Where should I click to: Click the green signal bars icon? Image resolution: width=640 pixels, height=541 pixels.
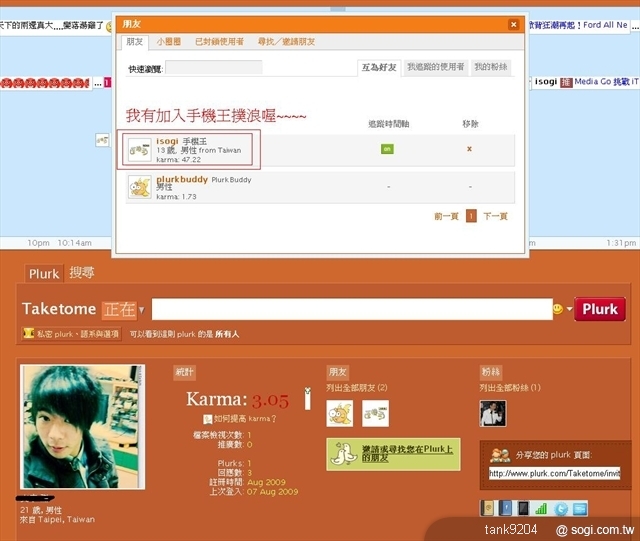(541, 509)
